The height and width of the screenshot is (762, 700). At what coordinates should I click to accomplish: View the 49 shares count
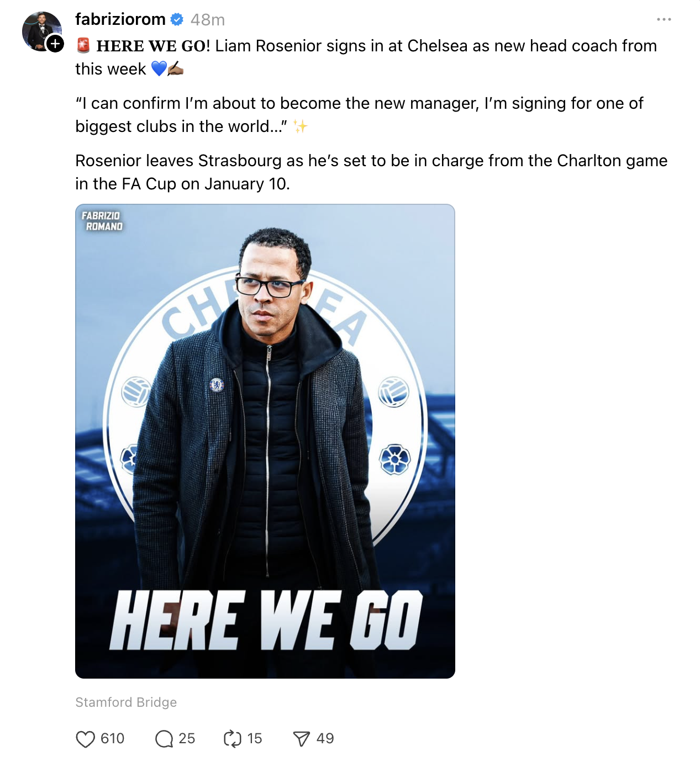click(x=325, y=739)
